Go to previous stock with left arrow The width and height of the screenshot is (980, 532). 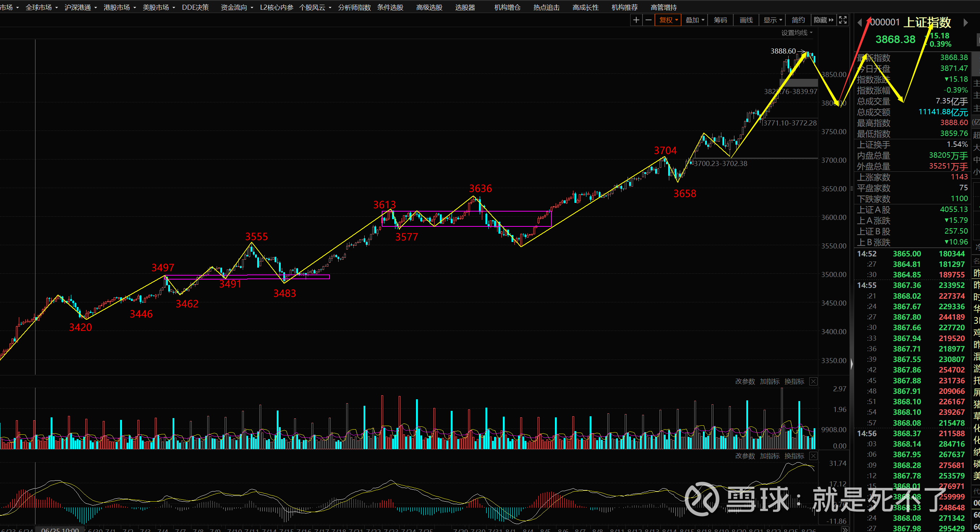(x=860, y=23)
